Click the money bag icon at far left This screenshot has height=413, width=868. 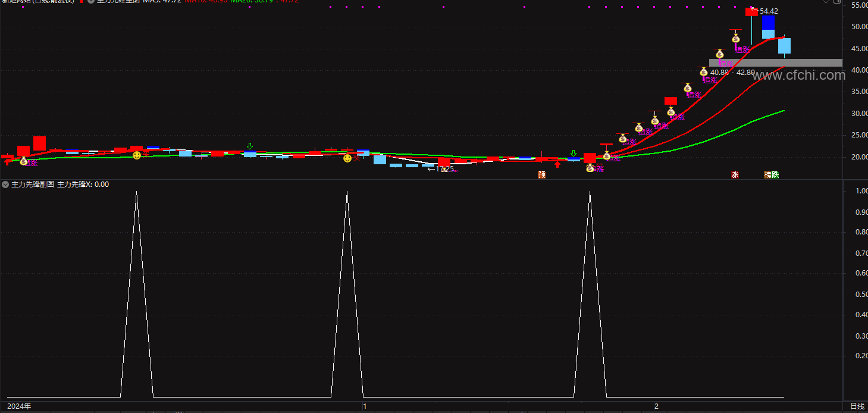coord(24,161)
